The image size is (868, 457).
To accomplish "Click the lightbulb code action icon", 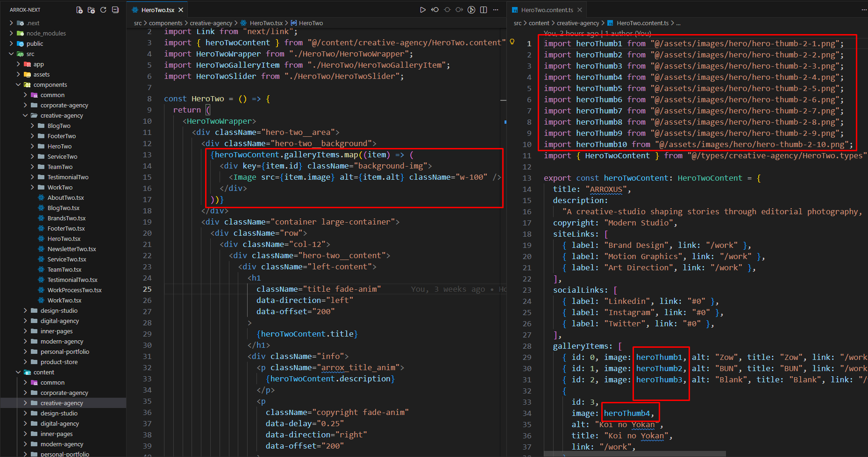I will tap(512, 42).
